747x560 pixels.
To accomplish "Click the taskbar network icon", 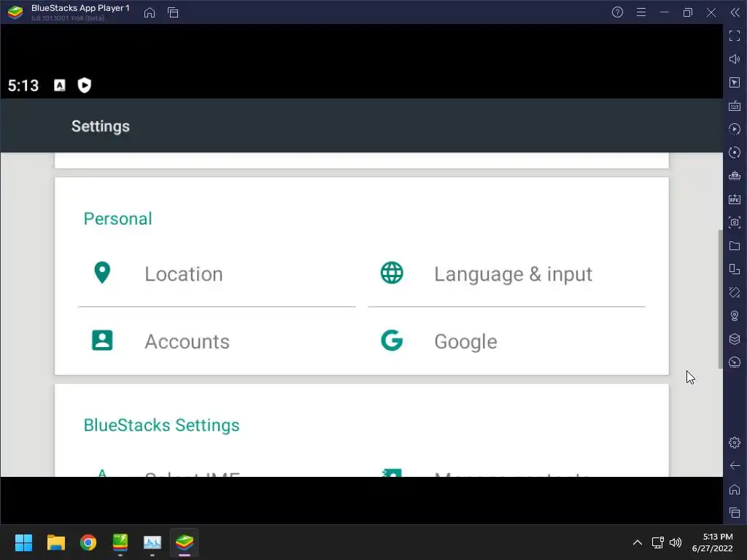I will pyautogui.click(x=658, y=542).
